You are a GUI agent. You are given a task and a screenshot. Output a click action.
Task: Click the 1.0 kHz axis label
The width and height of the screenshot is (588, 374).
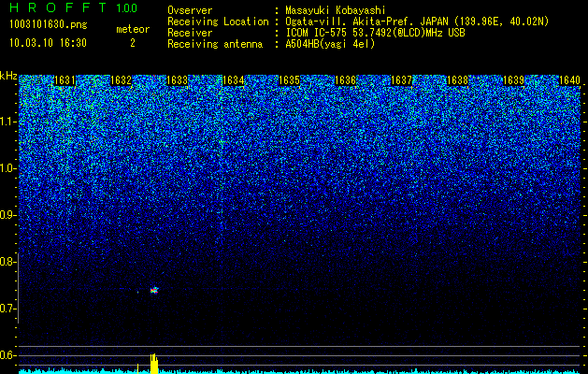pyautogui.click(x=7, y=168)
